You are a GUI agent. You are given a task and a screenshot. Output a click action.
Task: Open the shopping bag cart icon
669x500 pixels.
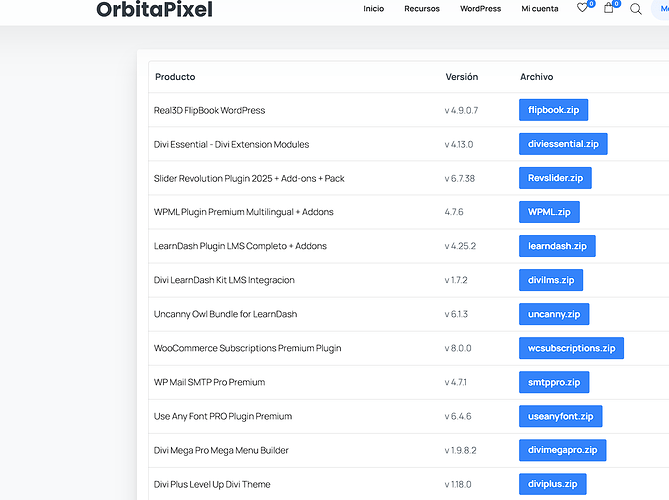[609, 9]
